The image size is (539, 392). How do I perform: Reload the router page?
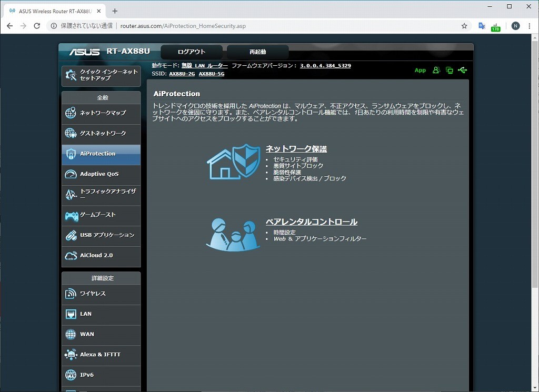click(x=37, y=26)
